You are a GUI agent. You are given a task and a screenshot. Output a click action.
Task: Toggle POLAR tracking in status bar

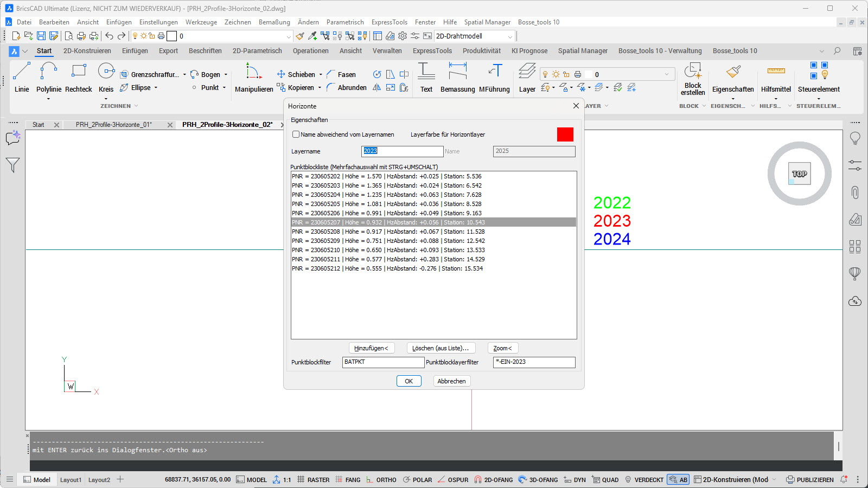coord(417,480)
